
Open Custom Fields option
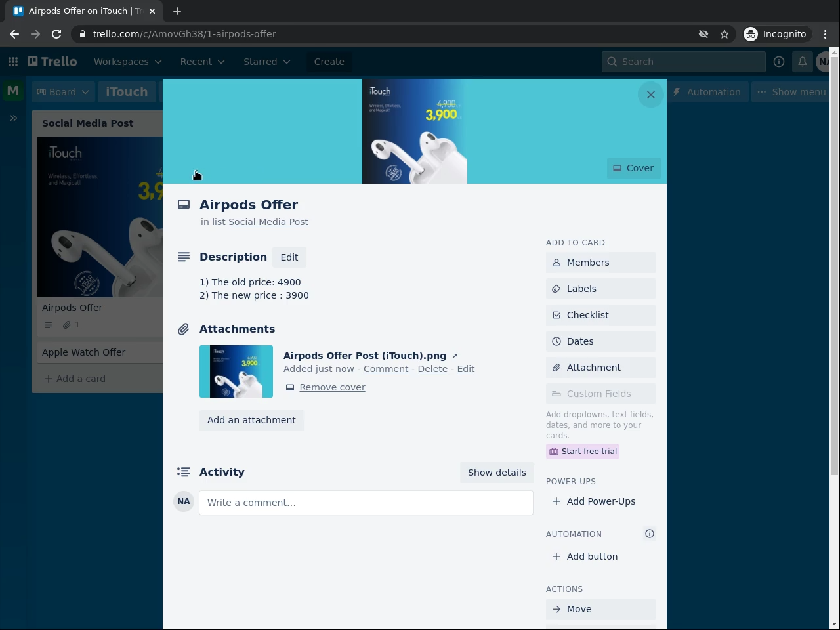pos(601,394)
